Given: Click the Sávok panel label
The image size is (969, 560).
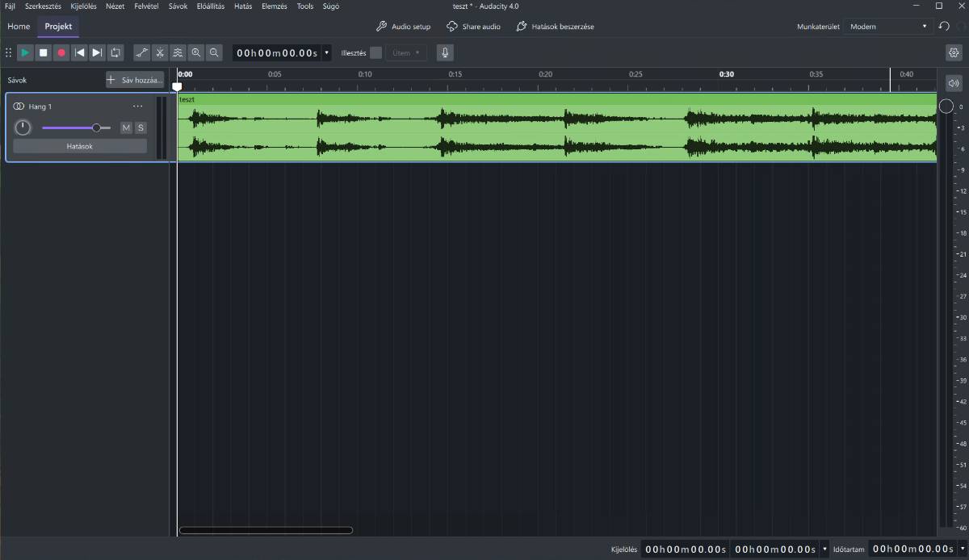Looking at the screenshot, I should pos(17,80).
